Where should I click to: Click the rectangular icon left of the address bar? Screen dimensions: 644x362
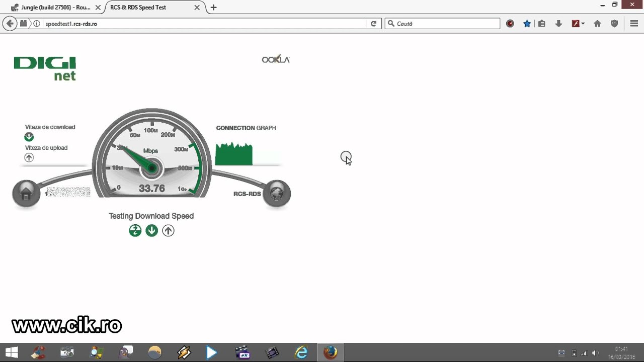tap(24, 24)
